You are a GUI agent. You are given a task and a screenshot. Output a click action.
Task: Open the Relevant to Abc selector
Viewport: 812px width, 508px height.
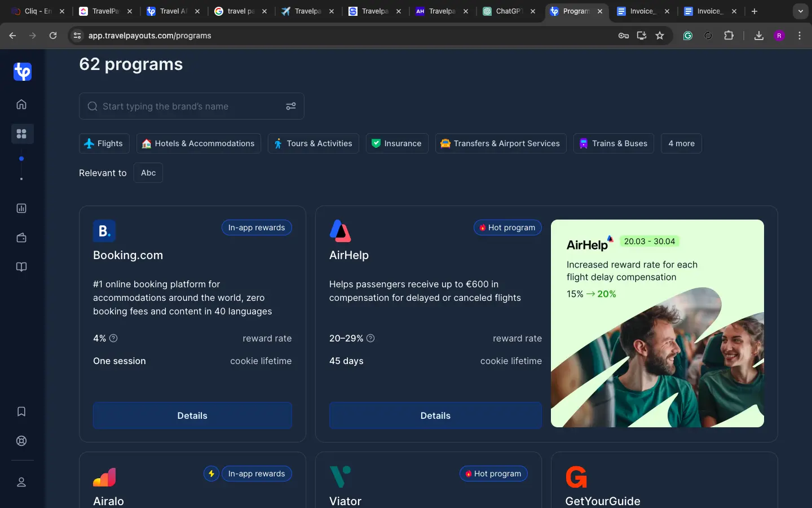tap(148, 173)
